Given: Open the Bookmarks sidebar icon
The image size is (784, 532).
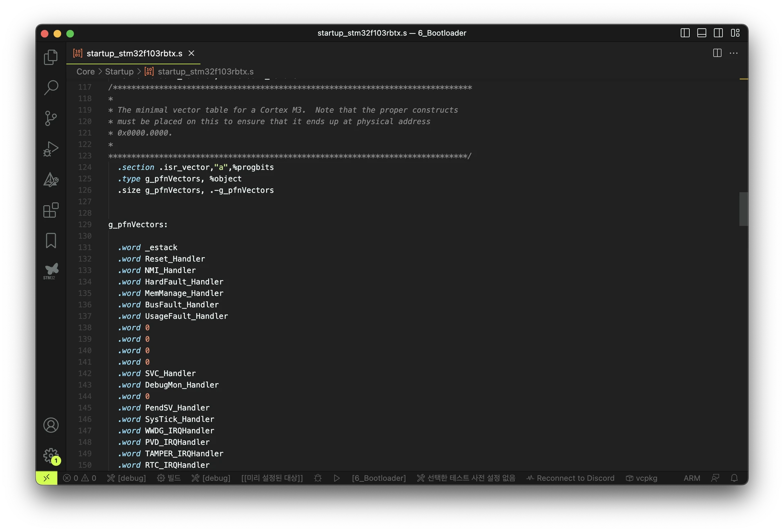Looking at the screenshot, I should pos(51,241).
